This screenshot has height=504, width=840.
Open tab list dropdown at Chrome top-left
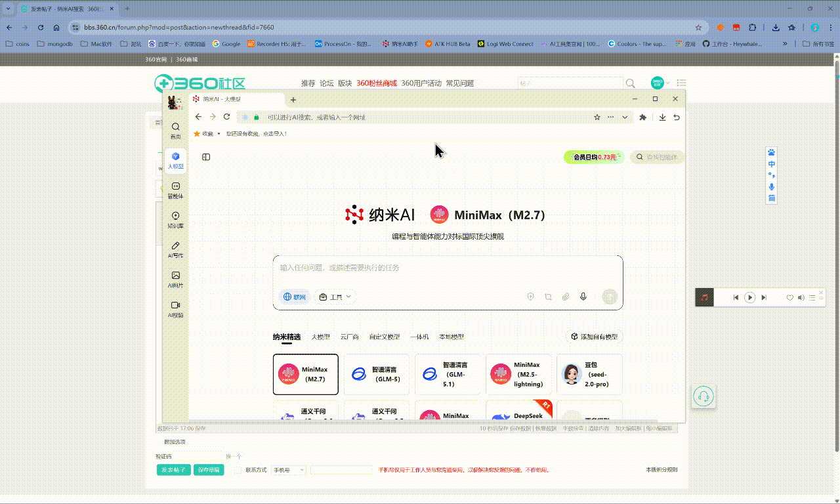[9, 9]
